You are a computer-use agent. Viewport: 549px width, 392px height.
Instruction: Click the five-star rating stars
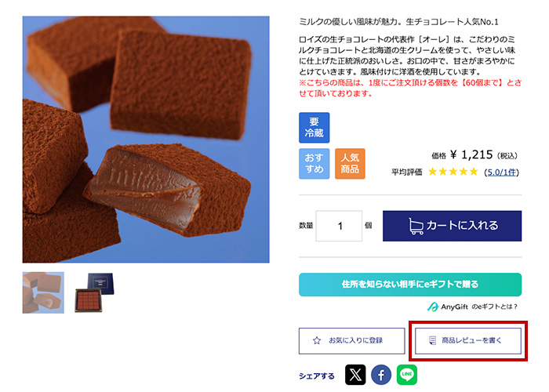click(453, 172)
